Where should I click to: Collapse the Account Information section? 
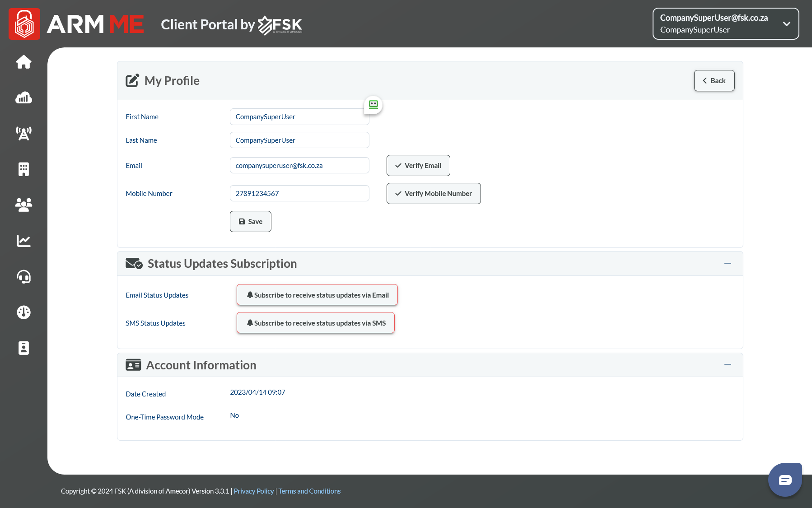coord(728,365)
